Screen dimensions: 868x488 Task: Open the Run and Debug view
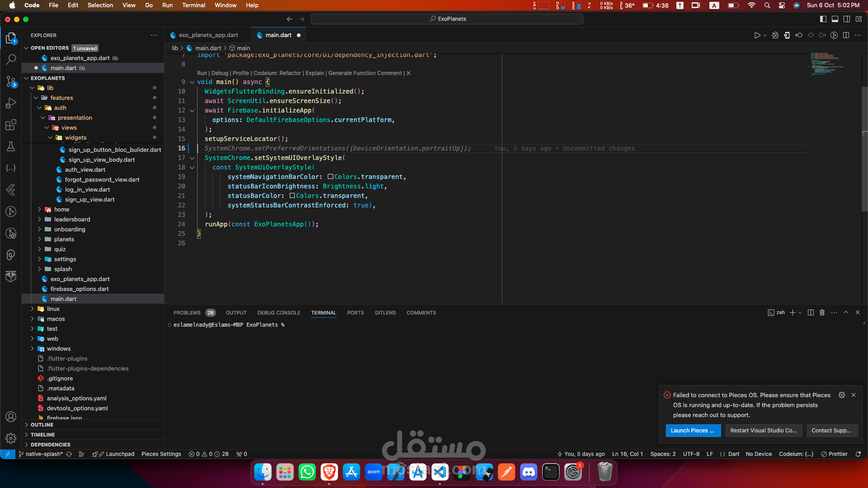click(x=11, y=103)
